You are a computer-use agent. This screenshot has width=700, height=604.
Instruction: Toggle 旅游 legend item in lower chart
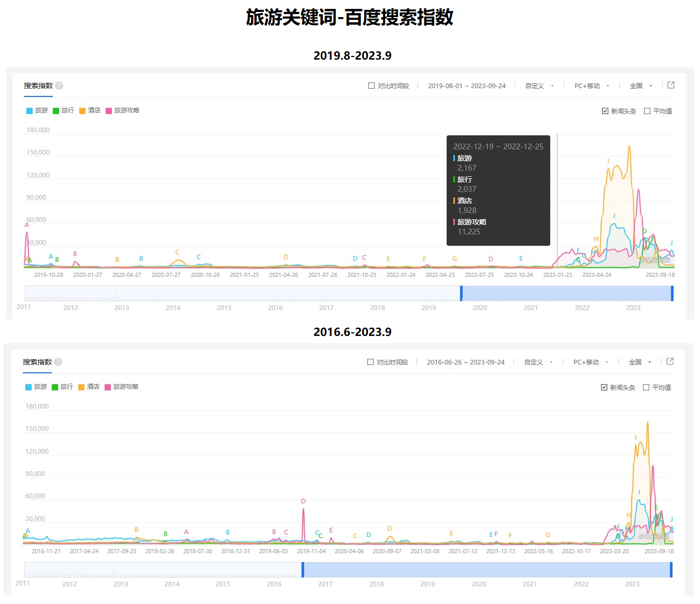(36, 387)
